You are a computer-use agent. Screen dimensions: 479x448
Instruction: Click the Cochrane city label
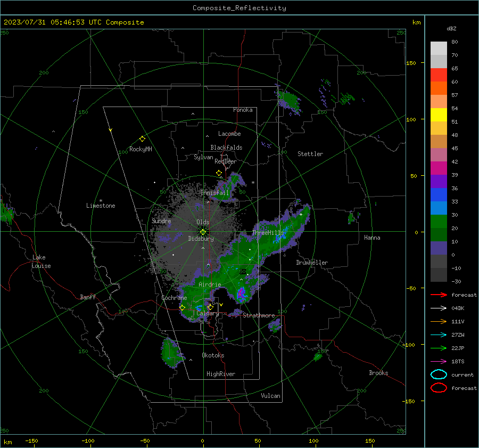coord(174,298)
